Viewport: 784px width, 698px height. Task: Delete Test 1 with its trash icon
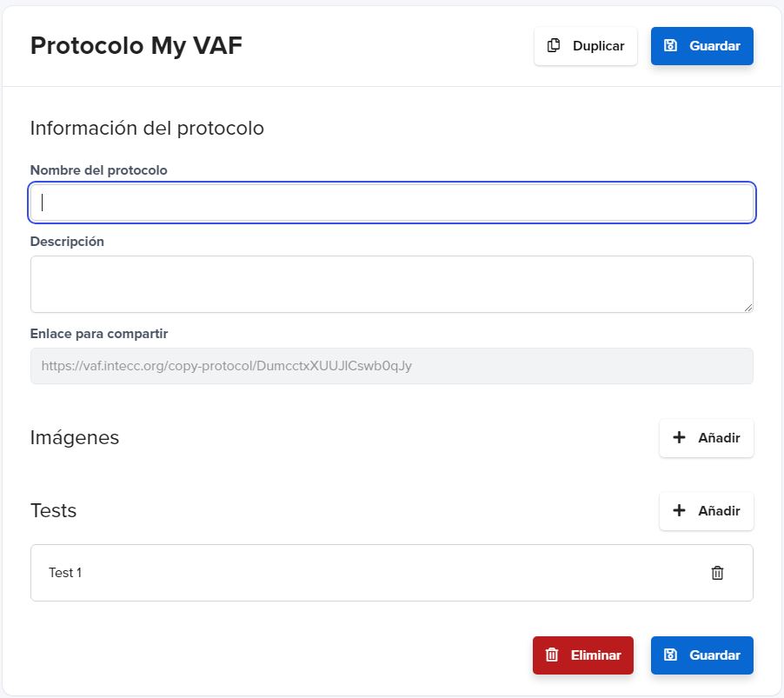(717, 573)
